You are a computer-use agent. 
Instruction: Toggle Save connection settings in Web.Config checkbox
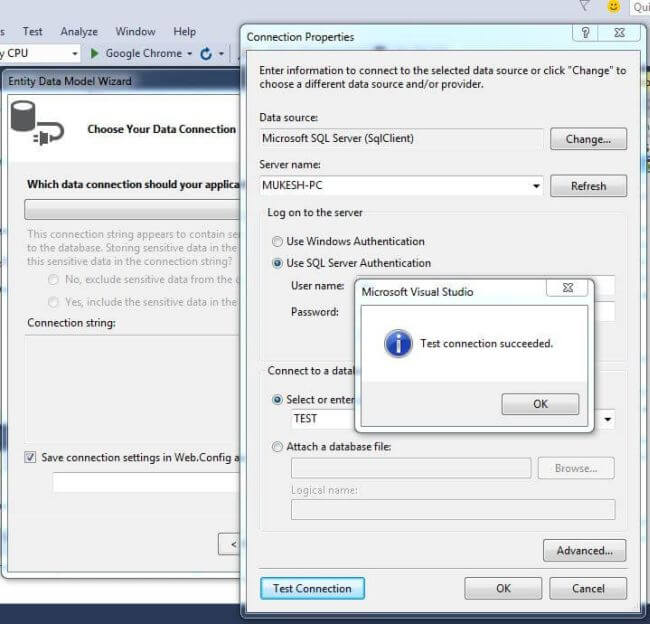click(x=30, y=457)
